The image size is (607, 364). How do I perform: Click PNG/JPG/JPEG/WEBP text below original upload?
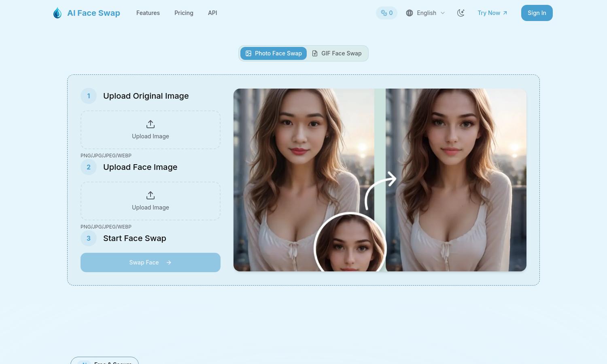point(106,155)
